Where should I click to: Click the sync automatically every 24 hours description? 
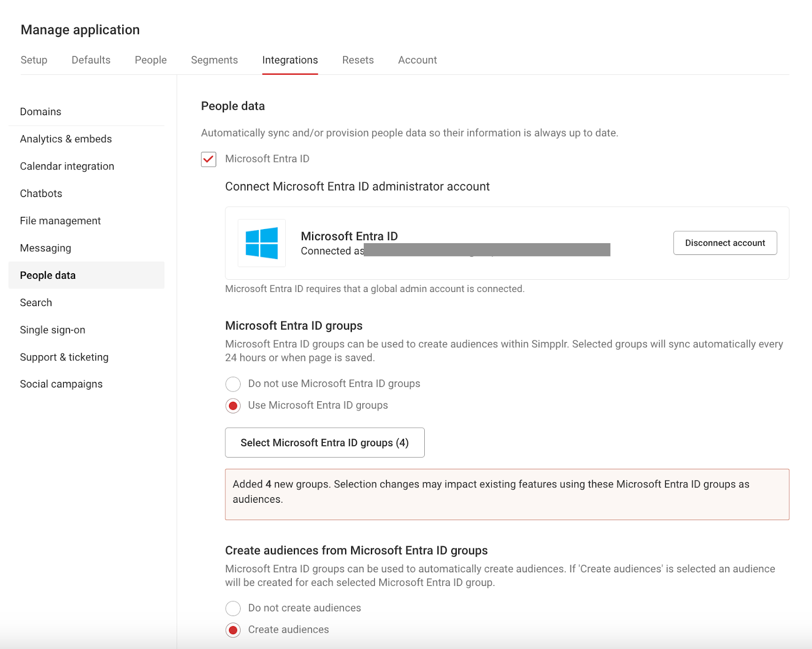[x=504, y=351]
